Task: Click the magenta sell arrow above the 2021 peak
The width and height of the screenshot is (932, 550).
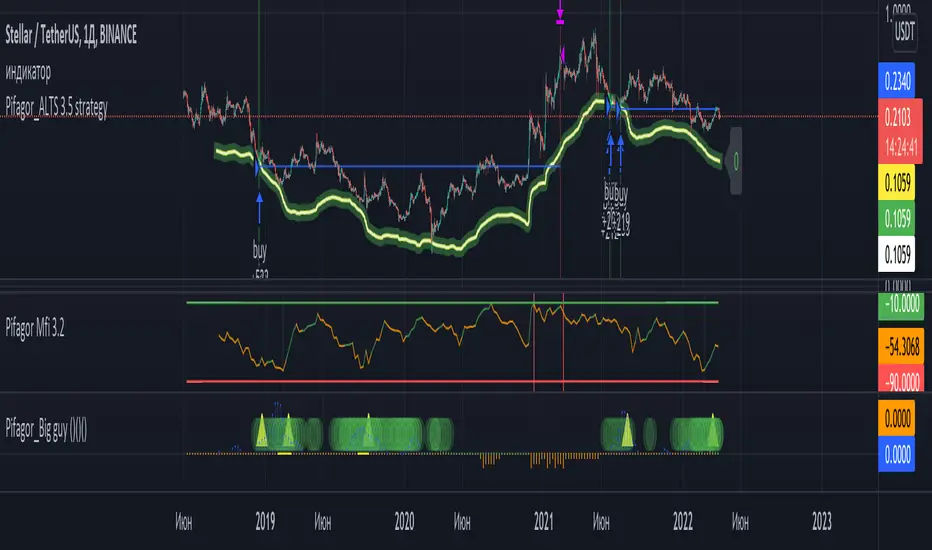Action: [x=560, y=16]
